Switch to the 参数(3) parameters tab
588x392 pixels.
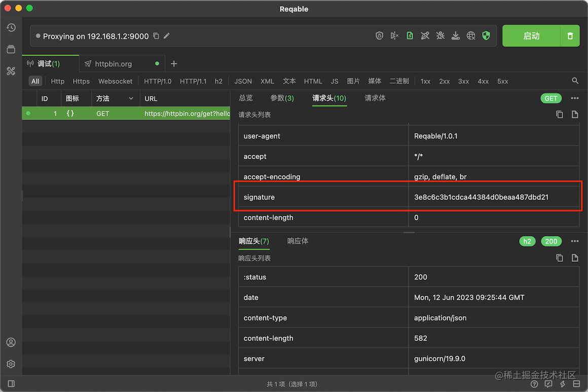(282, 98)
